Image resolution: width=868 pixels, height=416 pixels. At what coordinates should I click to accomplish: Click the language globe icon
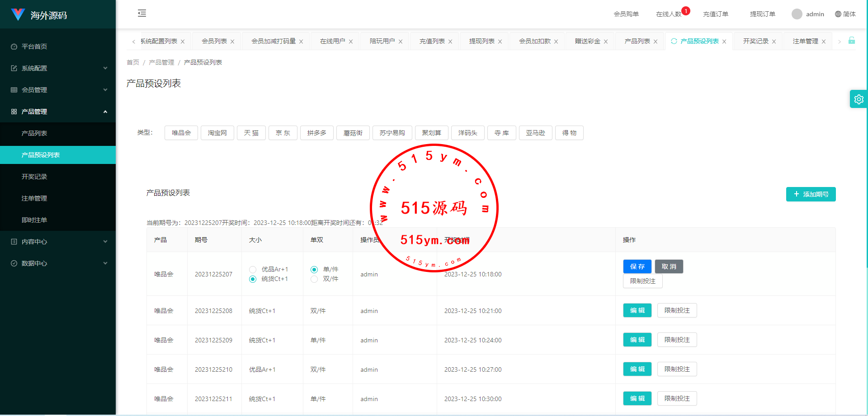(x=838, y=14)
